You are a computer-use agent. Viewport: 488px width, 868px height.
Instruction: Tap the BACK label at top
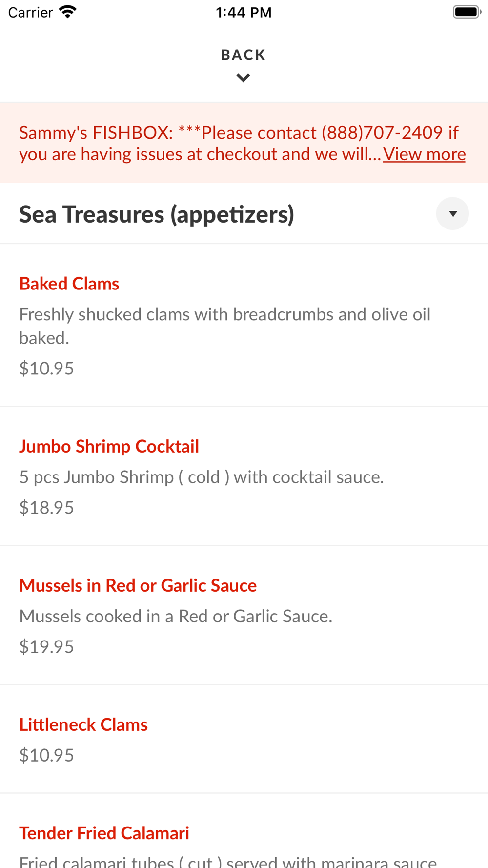244,55
